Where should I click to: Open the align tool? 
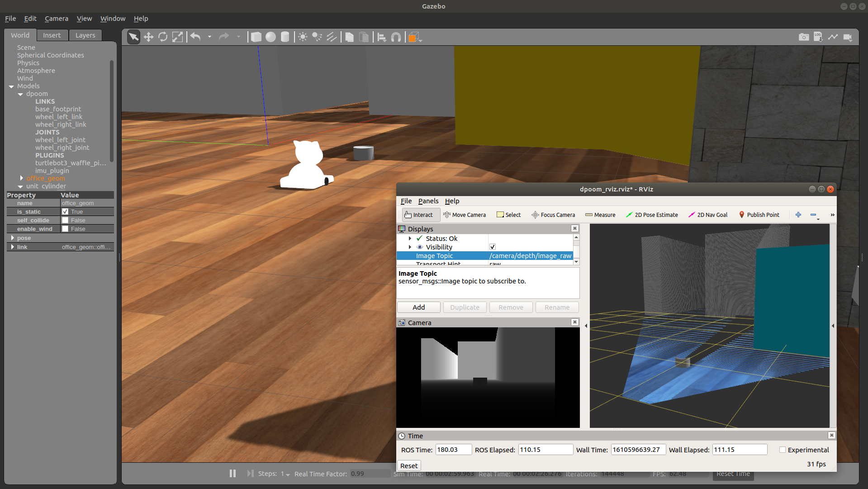pyautogui.click(x=382, y=37)
